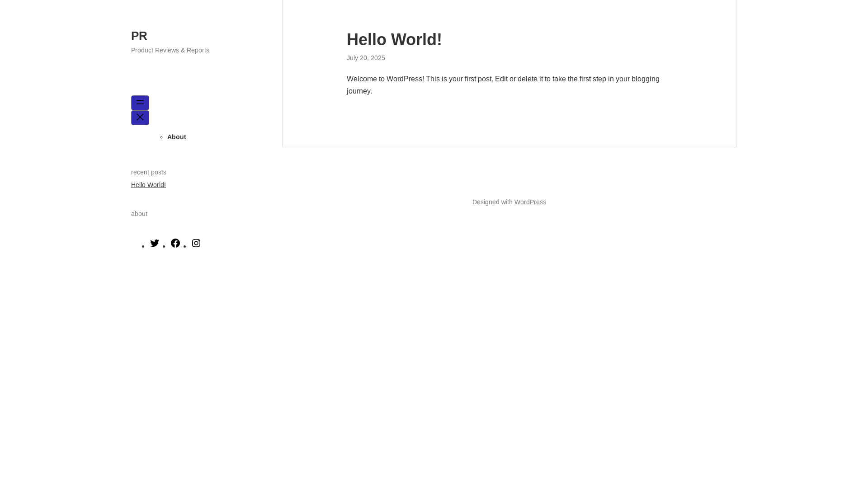
Task: Close the menu with X button
Action: [140, 117]
